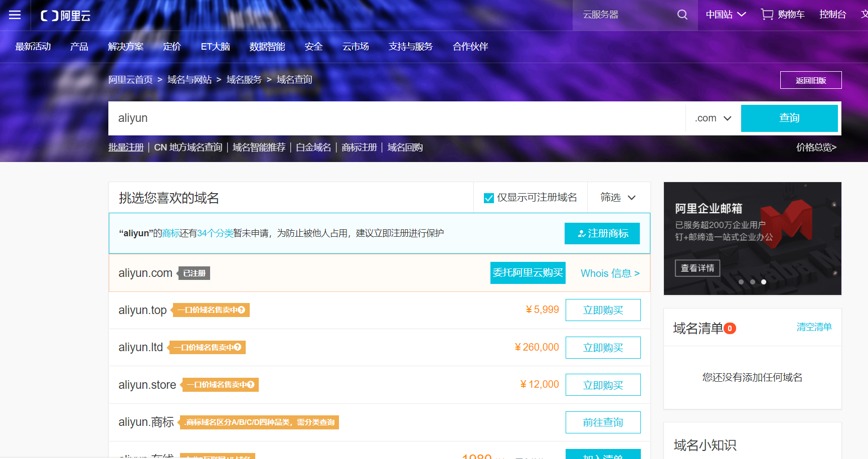Open the 域名智能推荐 link
This screenshot has height=459, width=868.
point(259,147)
